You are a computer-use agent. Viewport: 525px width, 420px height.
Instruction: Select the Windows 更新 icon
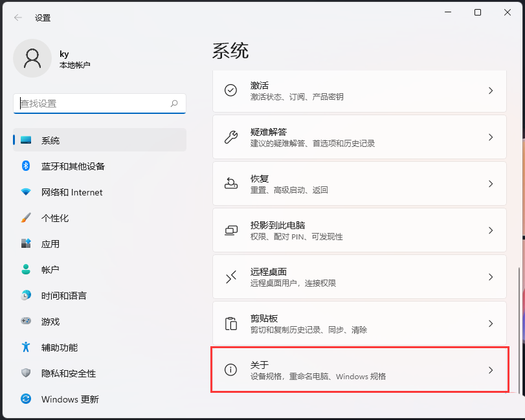coord(25,399)
